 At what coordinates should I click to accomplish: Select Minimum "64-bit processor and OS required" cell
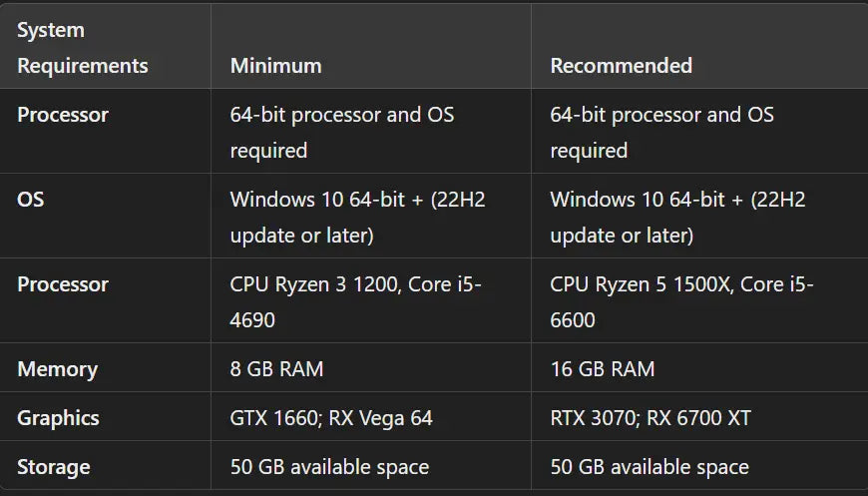click(x=341, y=132)
